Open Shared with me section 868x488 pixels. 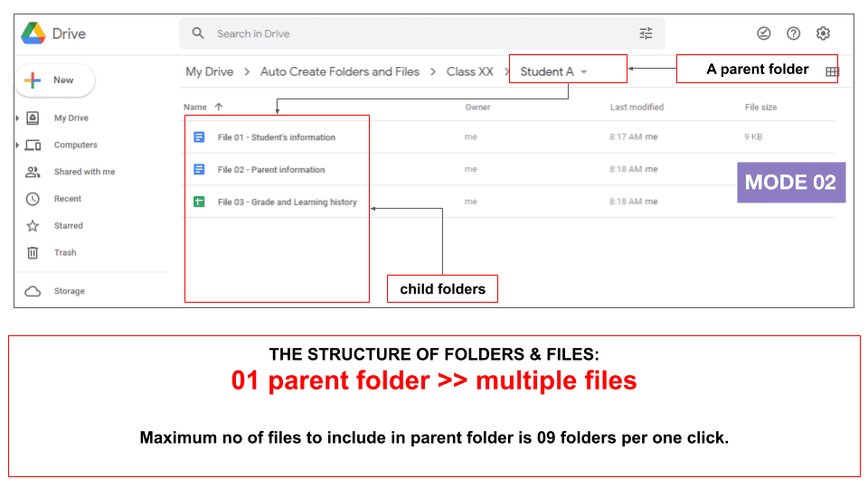83,172
